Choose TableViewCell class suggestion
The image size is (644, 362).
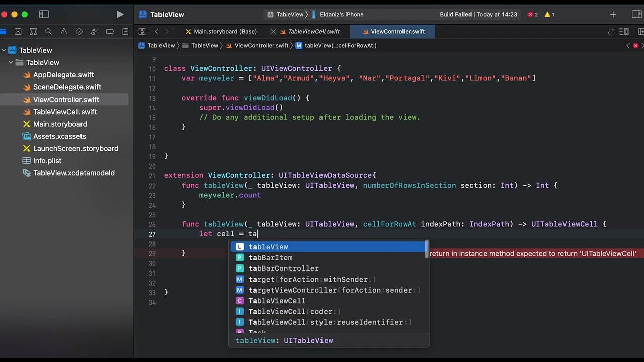click(328, 301)
